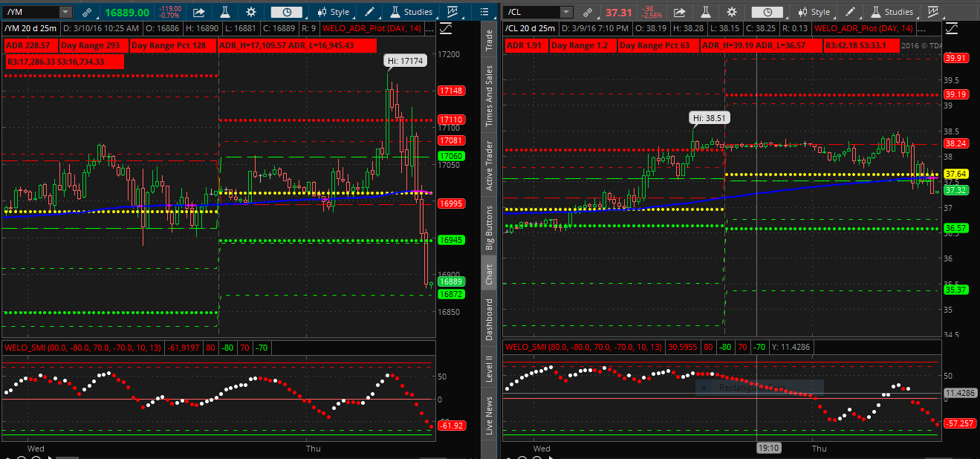Click the 16945 green price tag
Image resolution: width=980 pixels, height=459 pixels.
(x=451, y=240)
